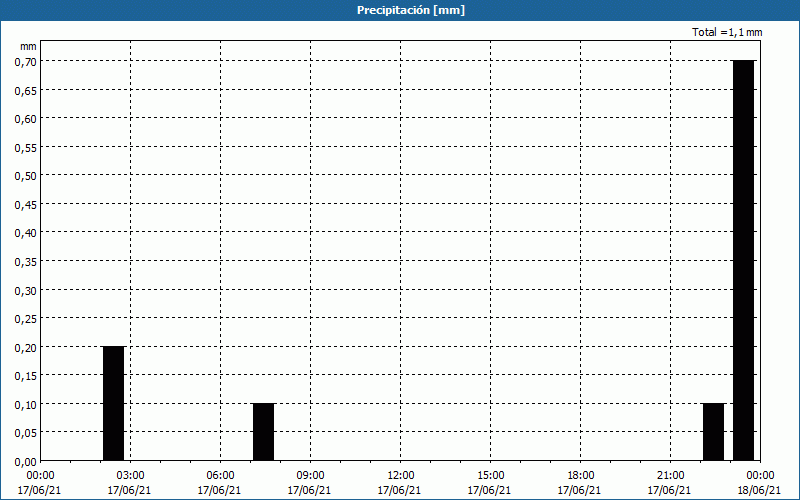This screenshot has width=800, height=500.
Task: Click the tallest bar reaching 0,70 mm
Action: point(743,260)
